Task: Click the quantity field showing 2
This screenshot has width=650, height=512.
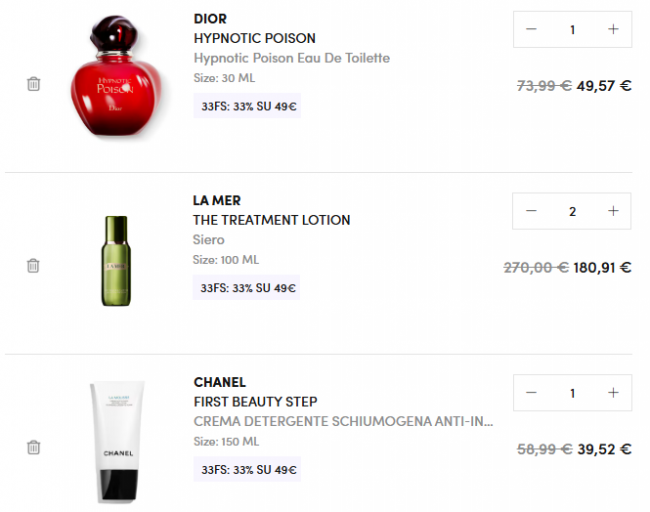Action: click(572, 211)
